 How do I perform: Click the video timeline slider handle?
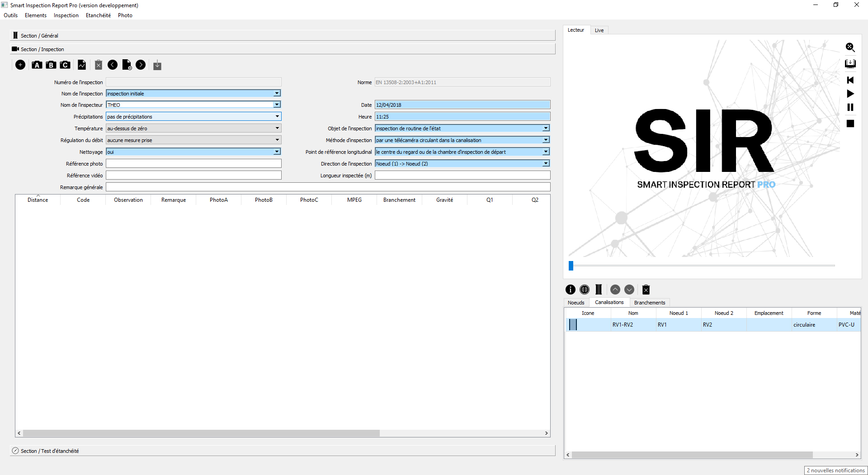(571, 266)
